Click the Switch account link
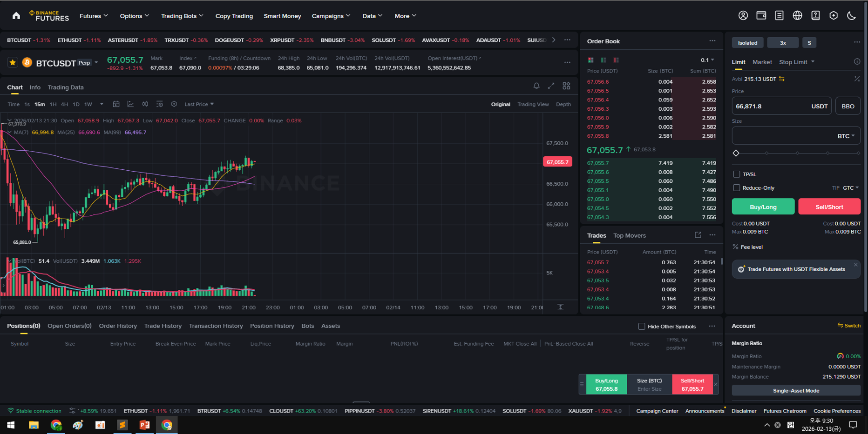868x434 pixels. coord(849,326)
